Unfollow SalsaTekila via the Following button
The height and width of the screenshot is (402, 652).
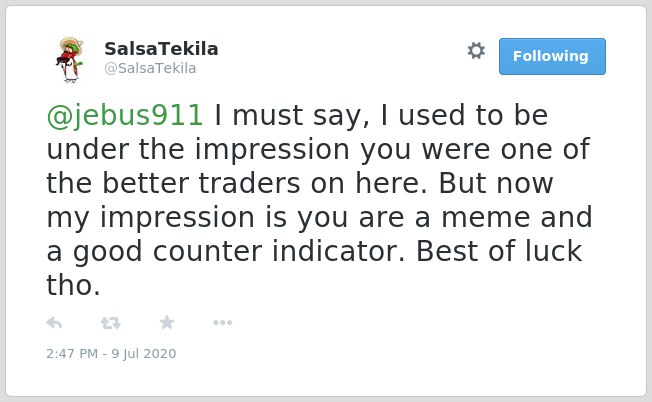click(552, 57)
